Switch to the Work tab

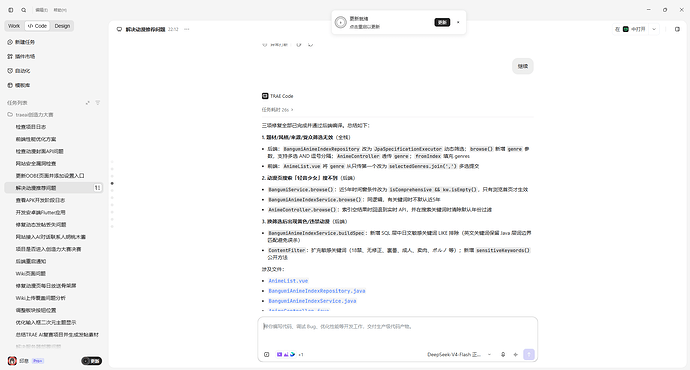14,26
